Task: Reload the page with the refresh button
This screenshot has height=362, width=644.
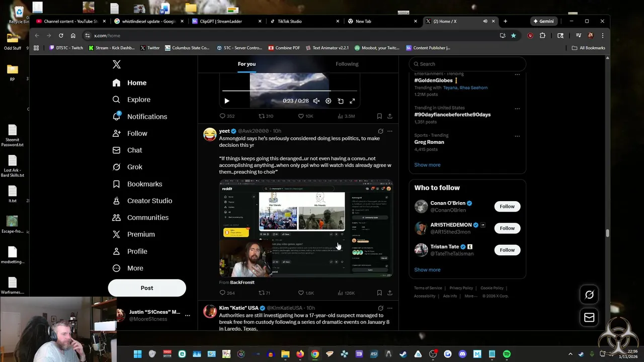Action: point(61,36)
